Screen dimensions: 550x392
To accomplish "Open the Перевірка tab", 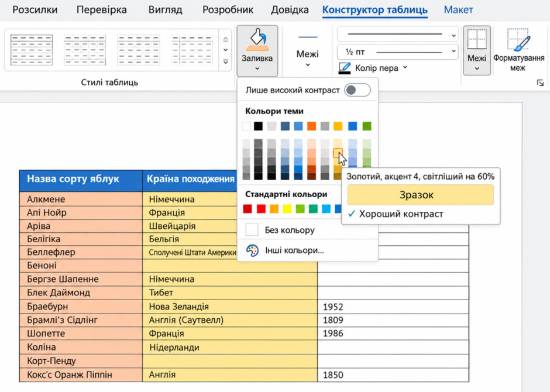I will (x=102, y=10).
